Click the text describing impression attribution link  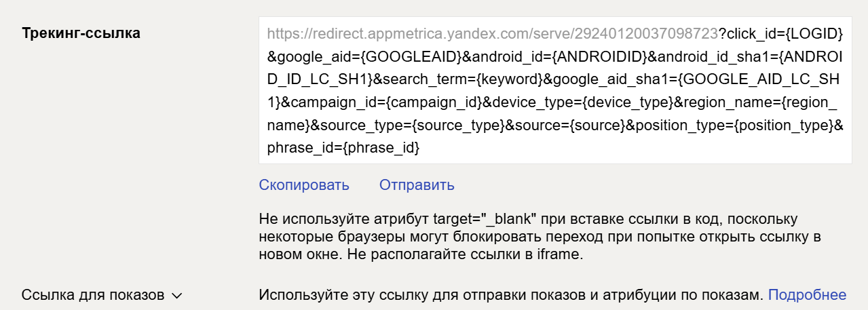512,295
